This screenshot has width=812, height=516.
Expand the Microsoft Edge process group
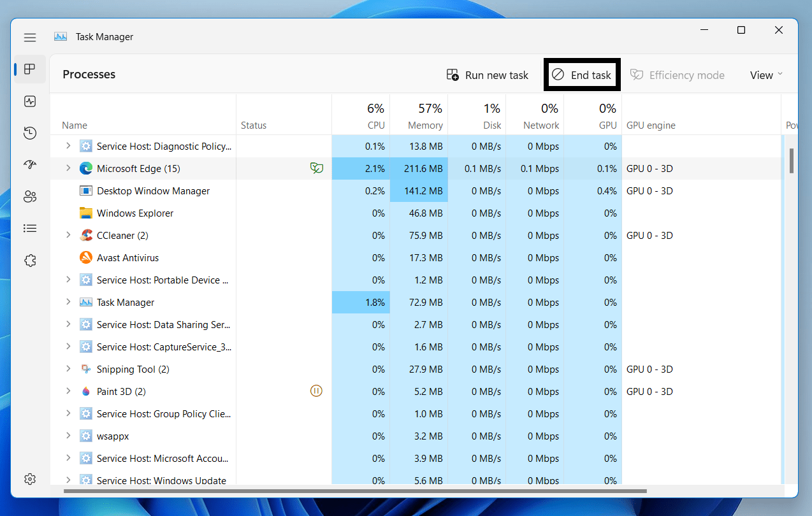[x=68, y=168]
